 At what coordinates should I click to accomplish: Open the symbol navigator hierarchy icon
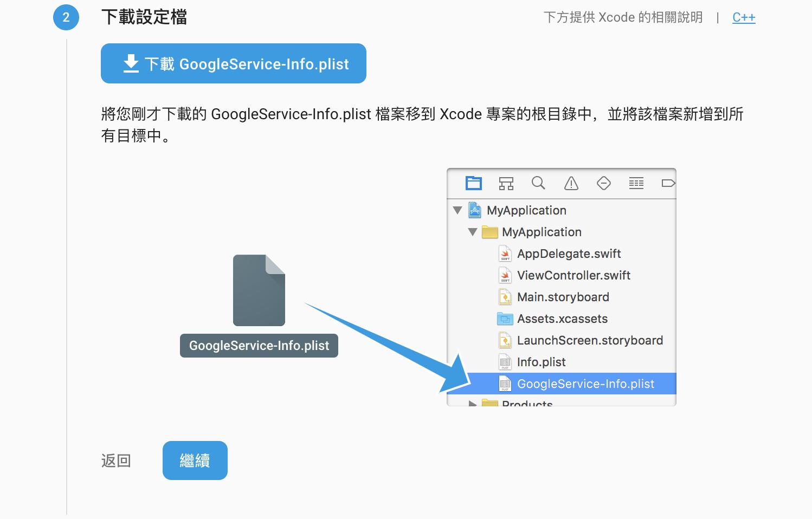coord(506,183)
